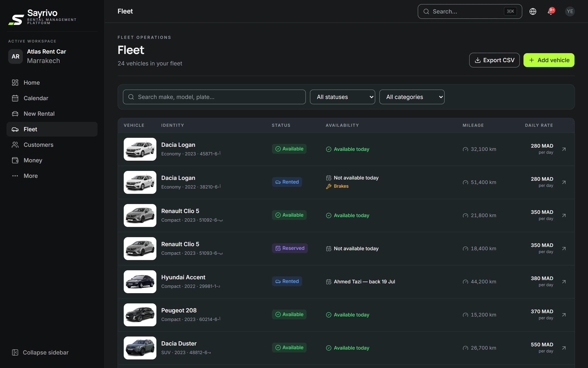
Task: Click the Collapse sidebar icon
Action: point(15,352)
